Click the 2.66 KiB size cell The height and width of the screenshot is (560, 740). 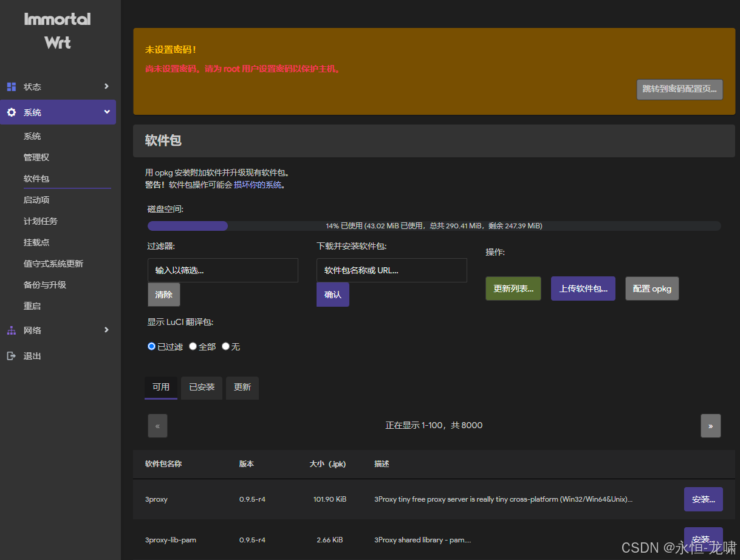[x=330, y=539]
